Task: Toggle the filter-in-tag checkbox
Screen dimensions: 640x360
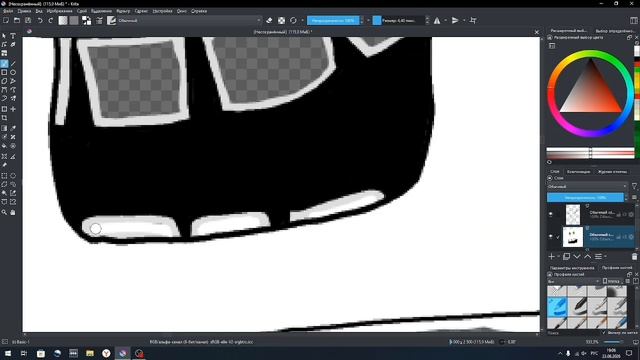Action: point(604,333)
